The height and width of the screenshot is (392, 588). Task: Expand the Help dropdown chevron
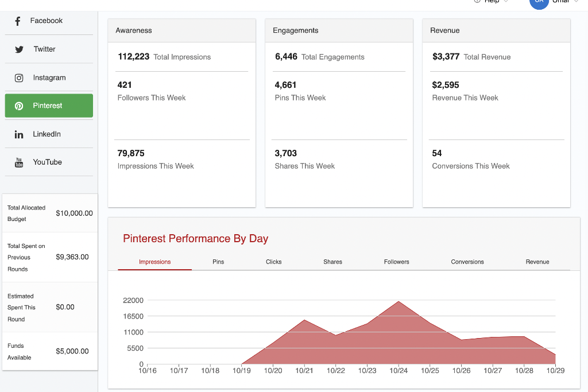pos(506,2)
